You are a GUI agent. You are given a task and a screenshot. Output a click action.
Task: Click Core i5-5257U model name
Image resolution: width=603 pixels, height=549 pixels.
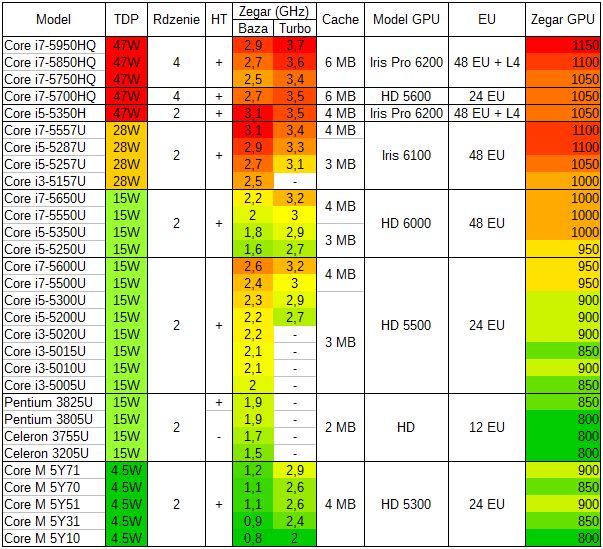coord(45,164)
